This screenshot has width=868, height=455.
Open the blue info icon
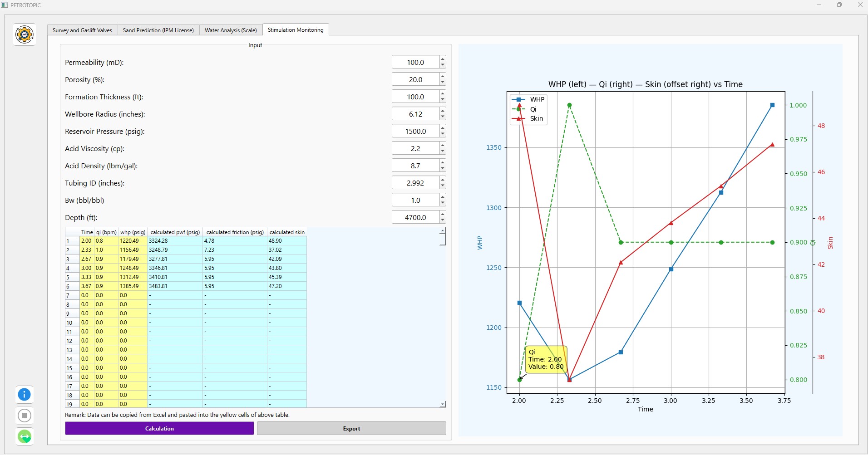coord(25,395)
